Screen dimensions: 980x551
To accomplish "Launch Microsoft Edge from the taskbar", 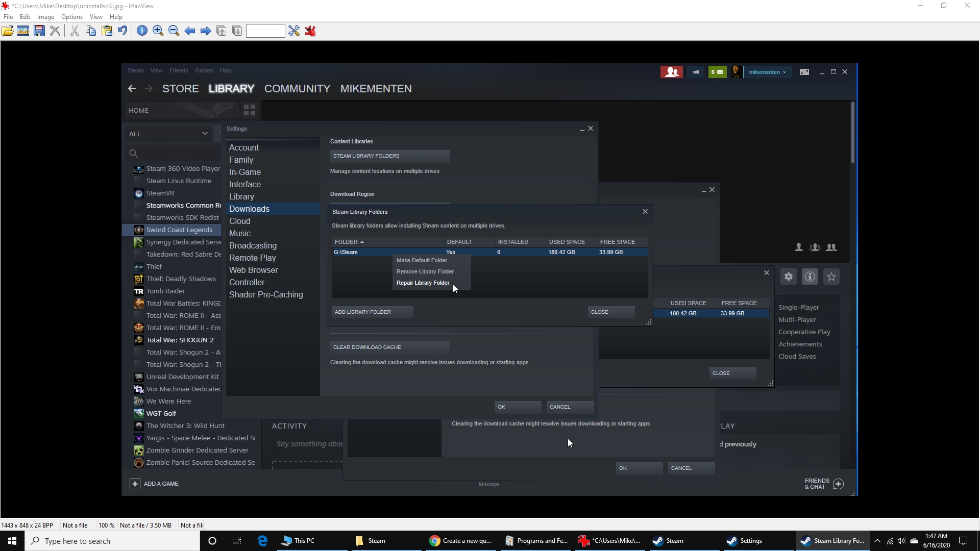I will 262,541.
